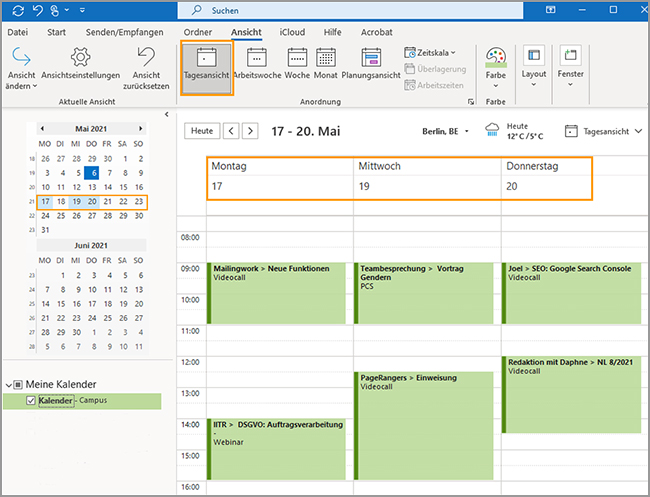Go to previous month in mini calendar
The image size is (650, 497).
(42, 129)
